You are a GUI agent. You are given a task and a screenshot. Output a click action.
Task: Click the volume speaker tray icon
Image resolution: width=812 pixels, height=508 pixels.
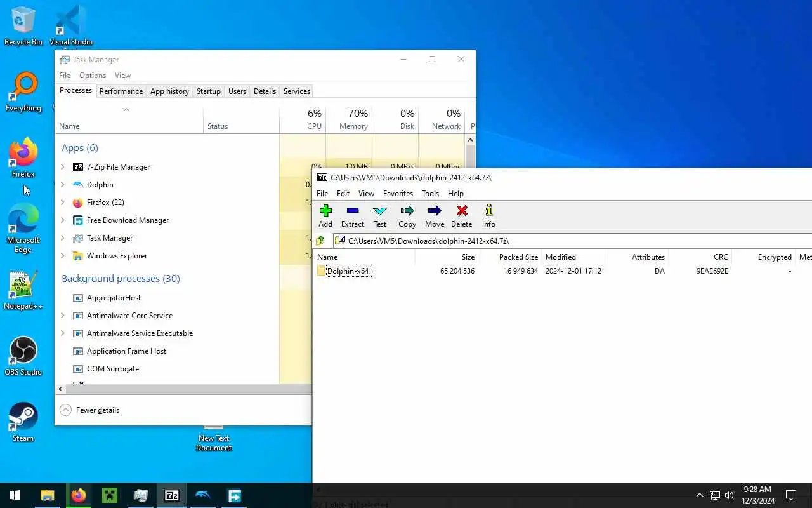(730, 495)
